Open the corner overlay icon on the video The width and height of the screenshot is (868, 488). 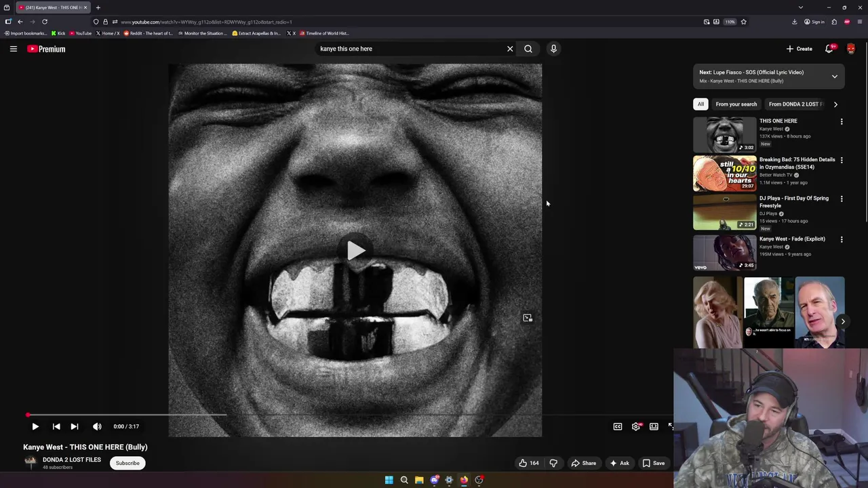coord(528,318)
